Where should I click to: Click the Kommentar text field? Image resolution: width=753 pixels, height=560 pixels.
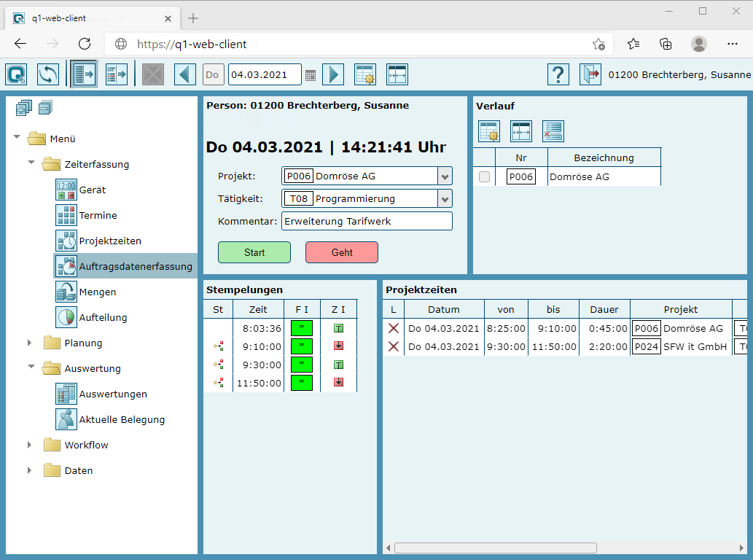tap(366, 221)
